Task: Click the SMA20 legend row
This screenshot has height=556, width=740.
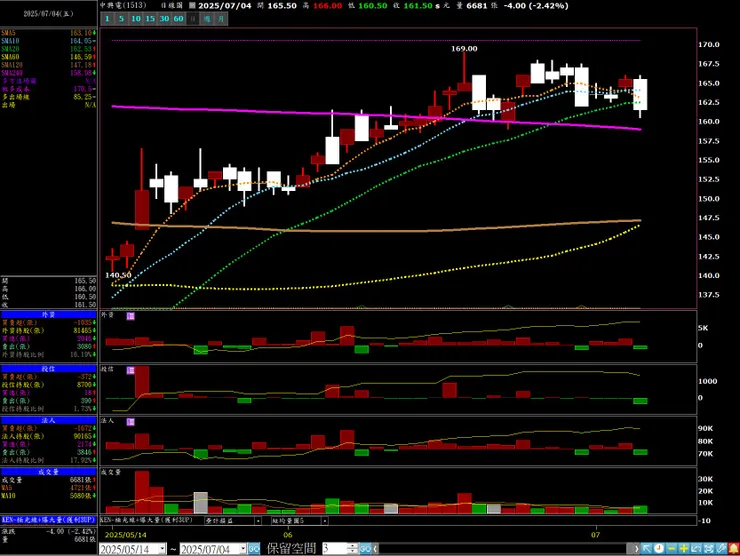Action: pyautogui.click(x=49, y=49)
